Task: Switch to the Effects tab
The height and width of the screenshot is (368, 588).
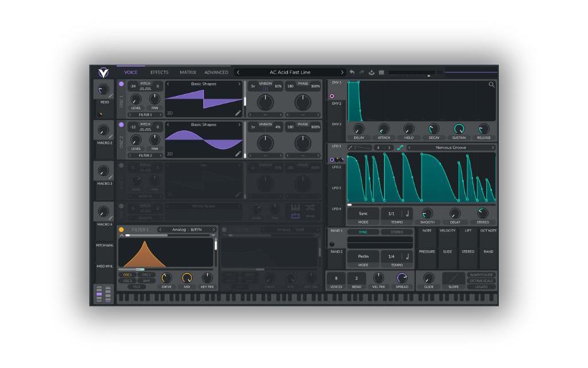Action: click(160, 72)
